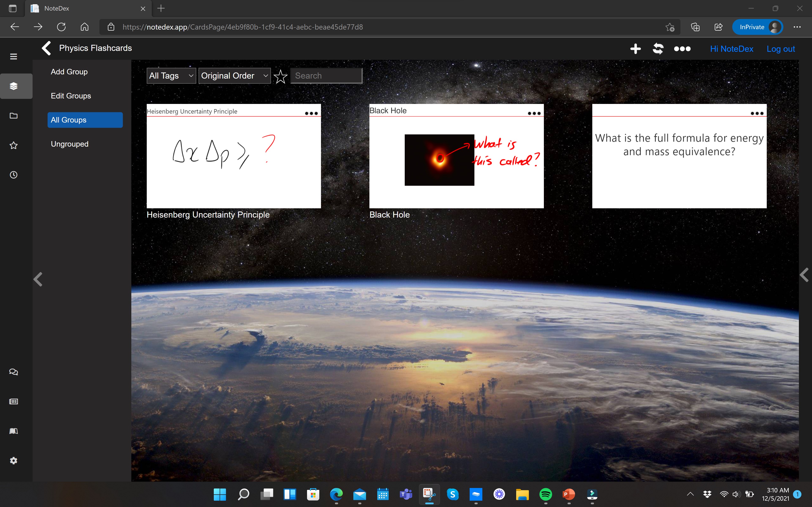The width and height of the screenshot is (812, 507).
Task: Click the open book icon in sidebar
Action: point(13,431)
